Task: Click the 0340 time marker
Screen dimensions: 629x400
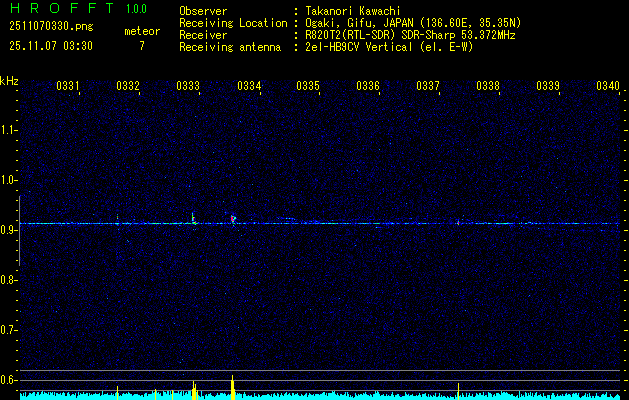Action: tap(608, 86)
